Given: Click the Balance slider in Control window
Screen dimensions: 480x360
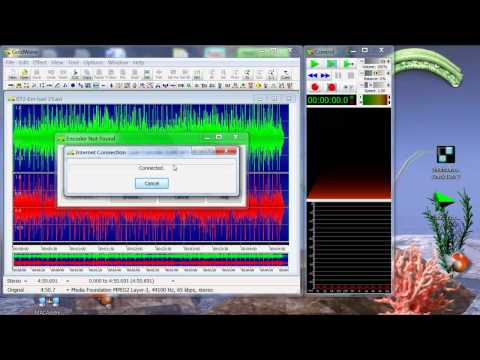Looking at the screenshot, I should [375, 73].
